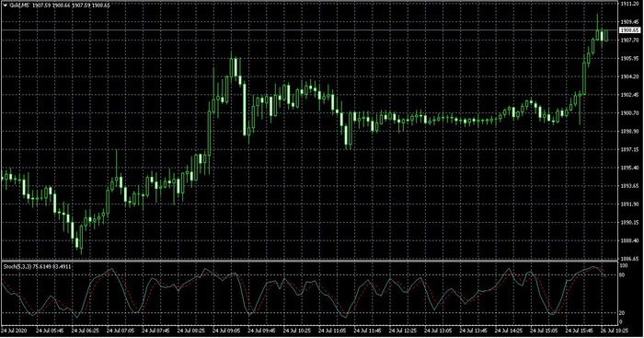Viewport: 644px width, 338px height.
Task: Click the 24 Jul 15:05 time label
Action: pyautogui.click(x=545, y=331)
